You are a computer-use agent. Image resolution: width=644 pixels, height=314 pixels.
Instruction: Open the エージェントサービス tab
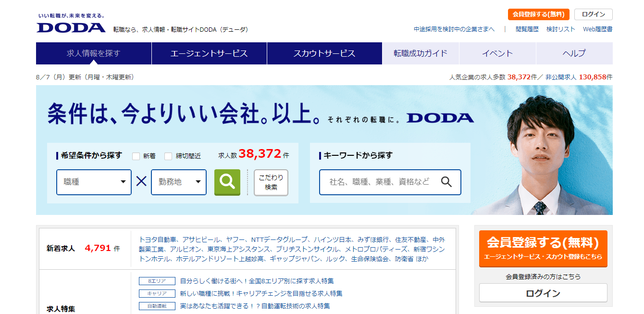point(209,53)
